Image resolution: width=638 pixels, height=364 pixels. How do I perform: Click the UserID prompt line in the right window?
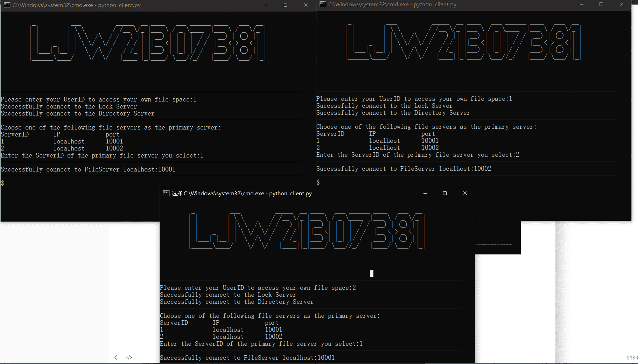pyautogui.click(x=414, y=99)
